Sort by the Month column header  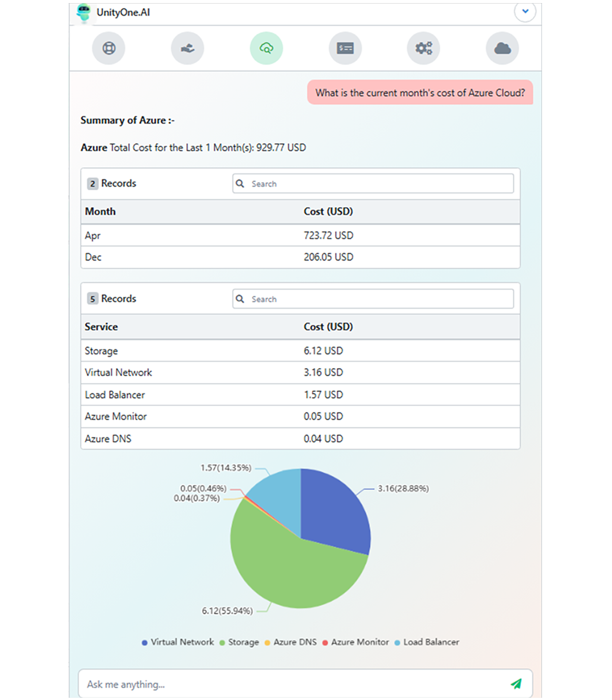(101, 212)
